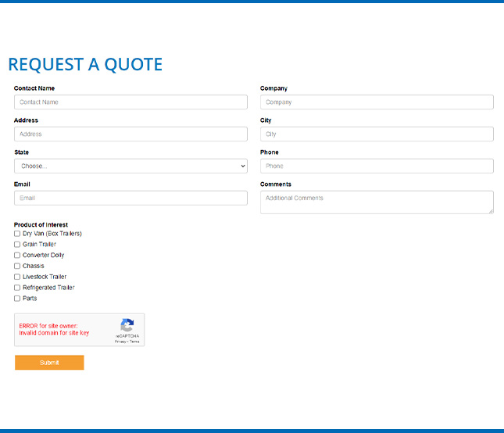Open the reCAPTCHA Privacy link

coord(120,342)
